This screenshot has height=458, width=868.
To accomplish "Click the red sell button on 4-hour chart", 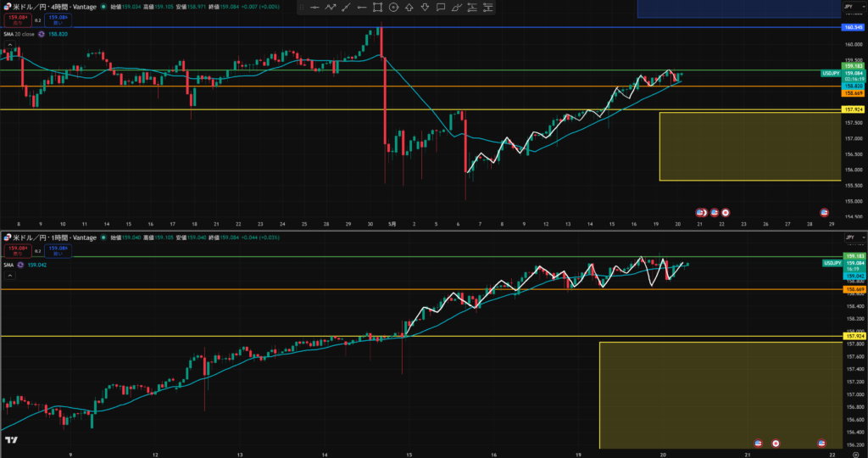I will (18, 20).
